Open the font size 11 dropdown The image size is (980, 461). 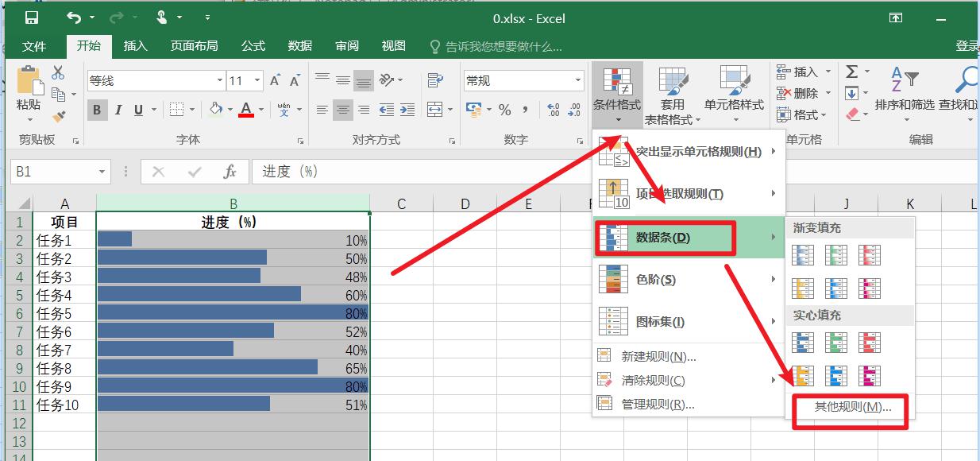[257, 81]
